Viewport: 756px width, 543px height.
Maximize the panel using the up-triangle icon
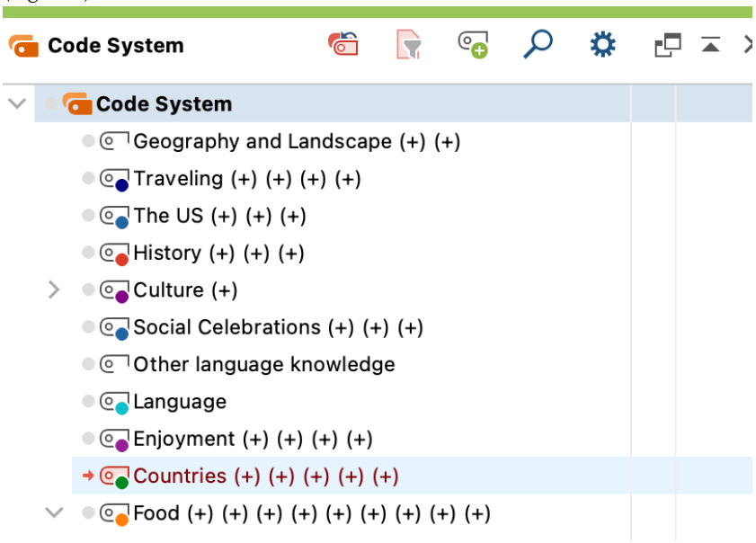coord(711,45)
